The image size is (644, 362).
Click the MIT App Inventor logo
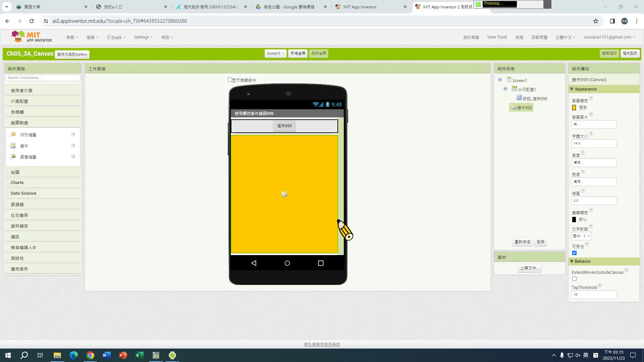pyautogui.click(x=31, y=37)
